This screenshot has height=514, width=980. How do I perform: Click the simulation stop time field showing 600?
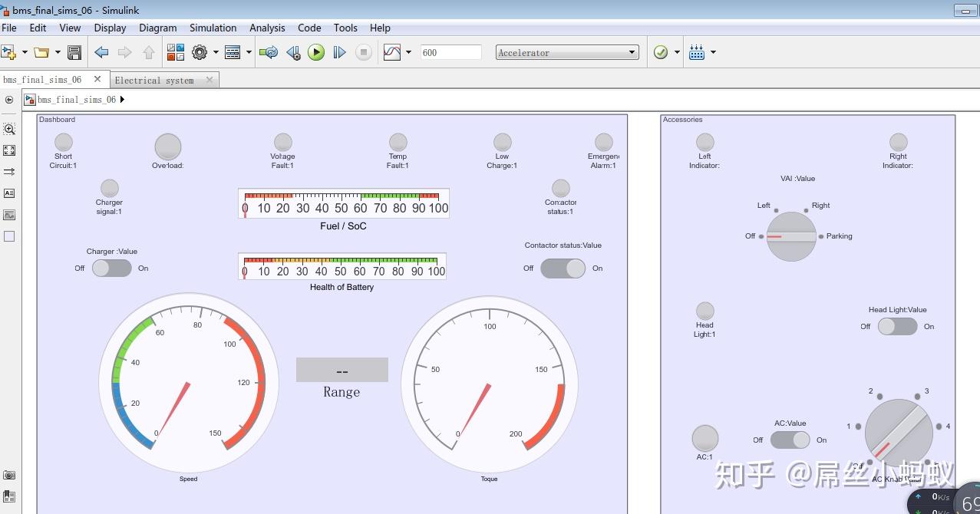[x=450, y=51]
